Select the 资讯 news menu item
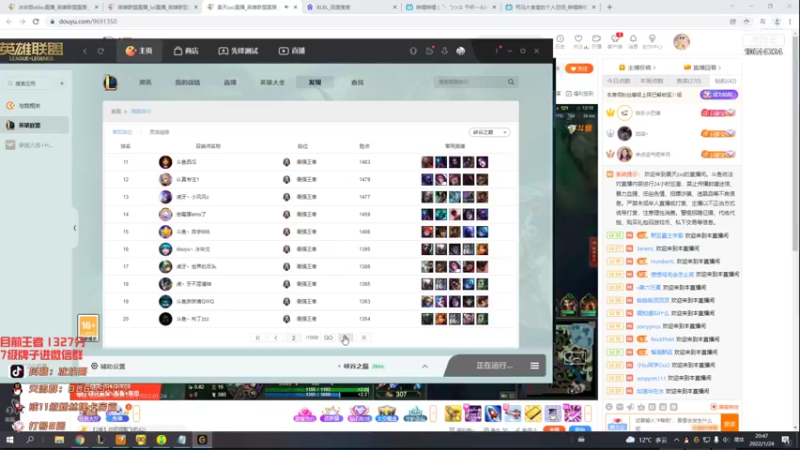The height and width of the screenshot is (450, 800). (x=145, y=82)
